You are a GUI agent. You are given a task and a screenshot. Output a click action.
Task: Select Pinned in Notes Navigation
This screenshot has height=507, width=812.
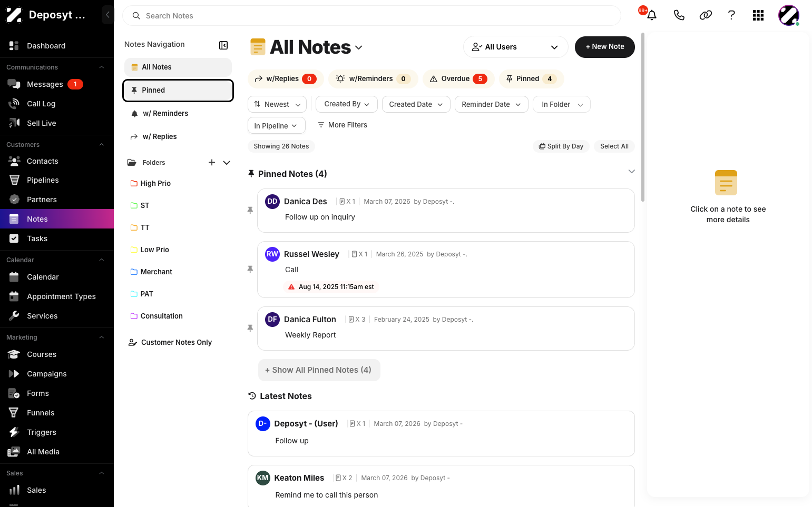click(x=178, y=90)
